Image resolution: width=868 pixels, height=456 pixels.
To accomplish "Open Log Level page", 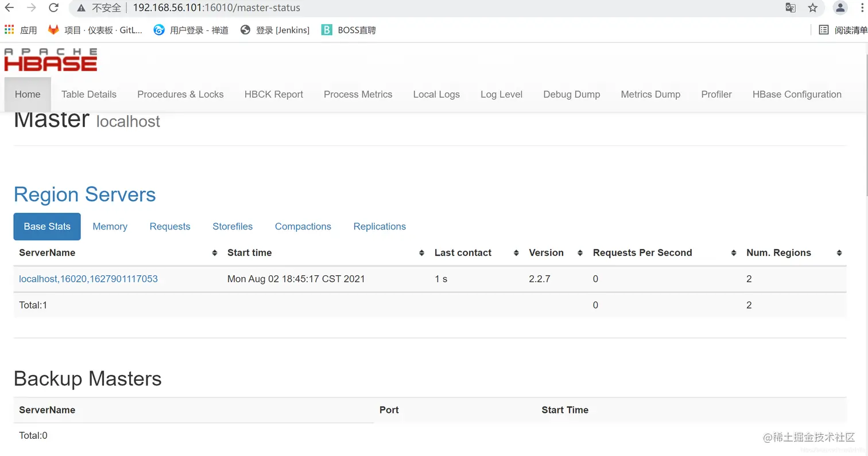I will pos(502,95).
